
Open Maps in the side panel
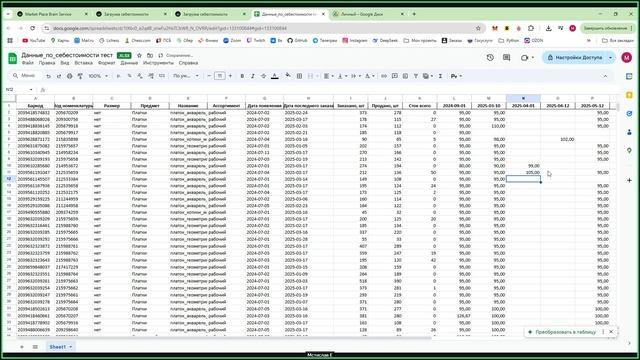pyautogui.click(x=629, y=151)
